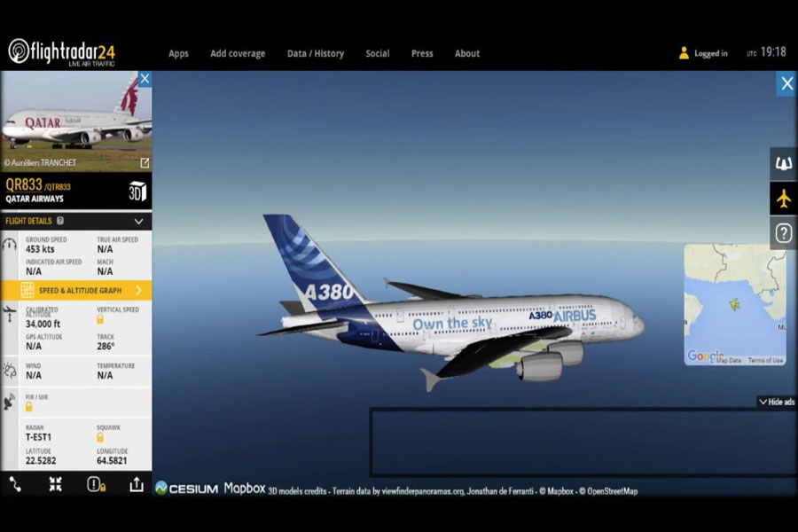Switch to cockpit view icon

pos(784,164)
